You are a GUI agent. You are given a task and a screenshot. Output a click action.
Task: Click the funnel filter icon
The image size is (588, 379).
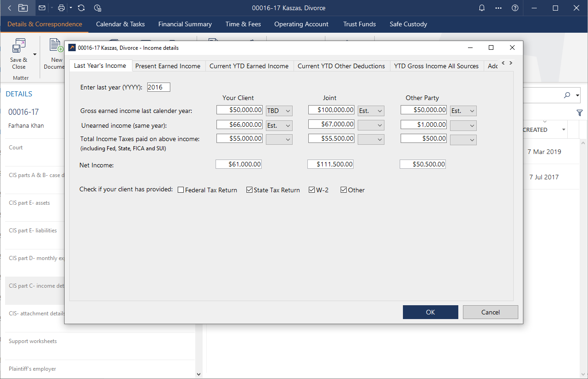(x=579, y=113)
